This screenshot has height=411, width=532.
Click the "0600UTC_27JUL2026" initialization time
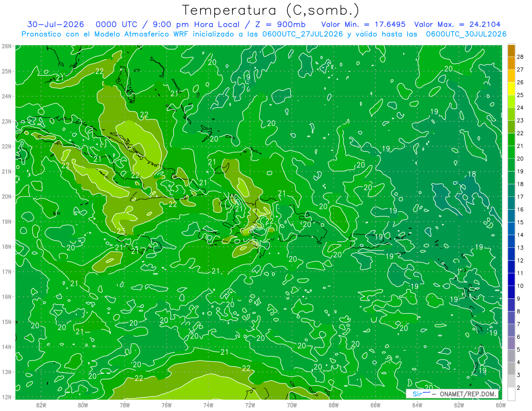tap(302, 34)
